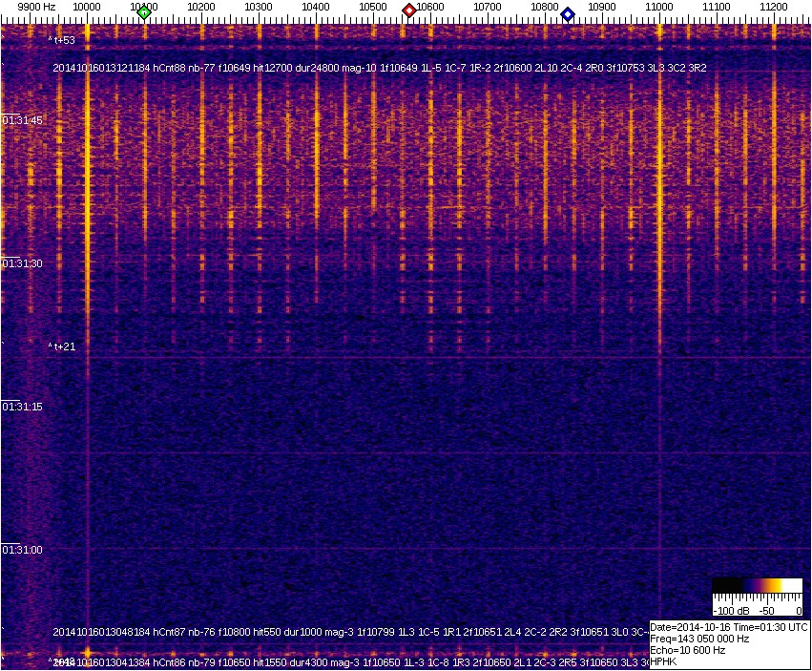Click the 01:31:15 time axis label
Image resolution: width=812 pixels, height=671 pixels.
[21, 407]
